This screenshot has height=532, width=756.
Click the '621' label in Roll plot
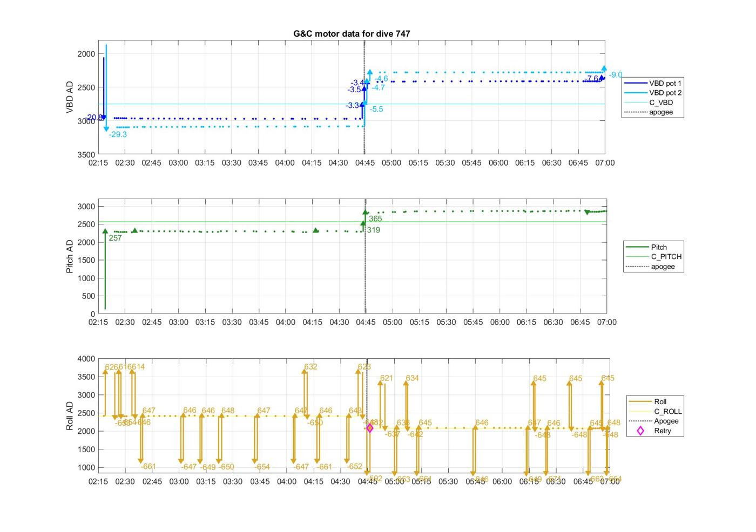coord(387,378)
